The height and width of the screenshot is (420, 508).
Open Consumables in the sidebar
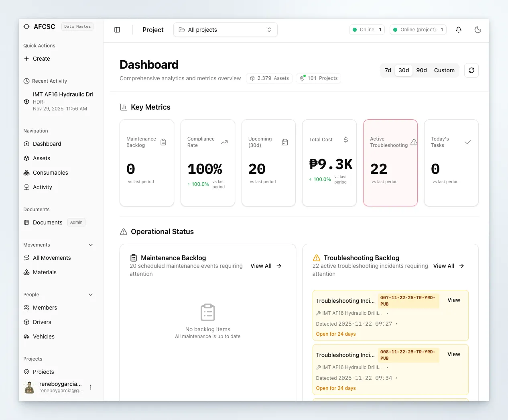coord(50,173)
